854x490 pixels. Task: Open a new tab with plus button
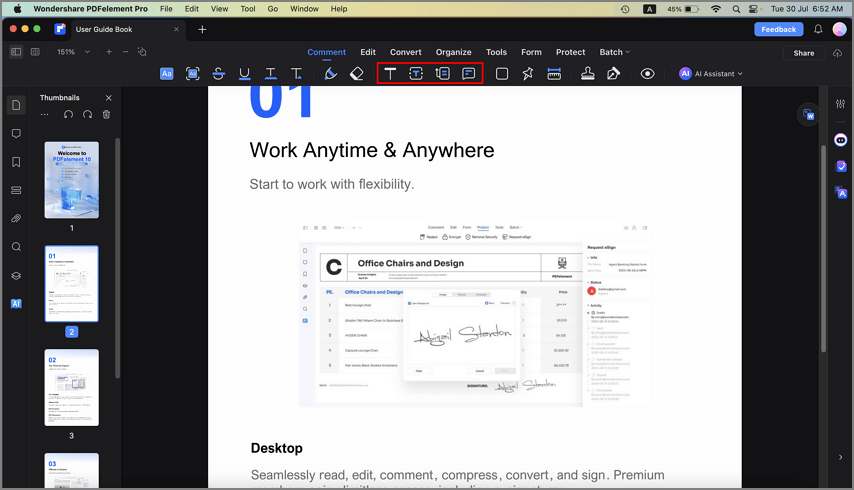click(202, 29)
